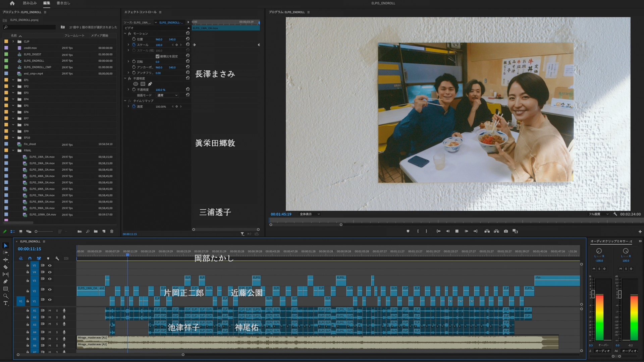Screen dimensions: 644x362
Task: Switch to the 書き出し workspace tab
Action: click(63, 3)
